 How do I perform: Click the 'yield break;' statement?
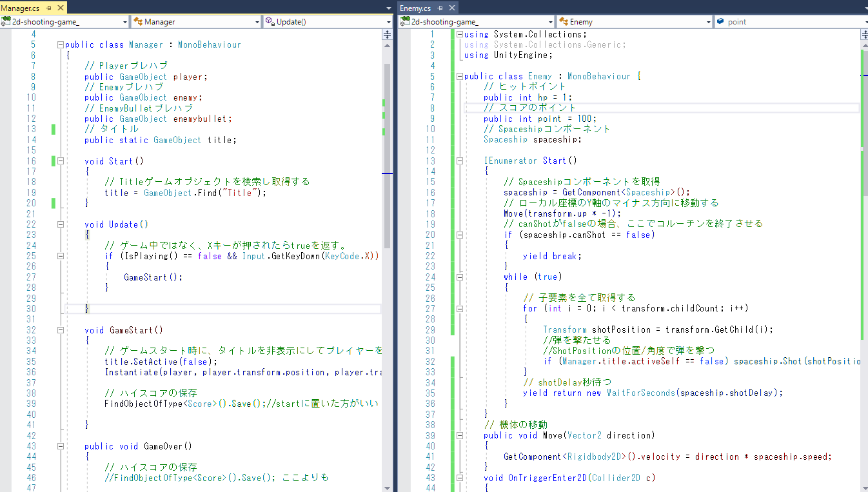553,256
